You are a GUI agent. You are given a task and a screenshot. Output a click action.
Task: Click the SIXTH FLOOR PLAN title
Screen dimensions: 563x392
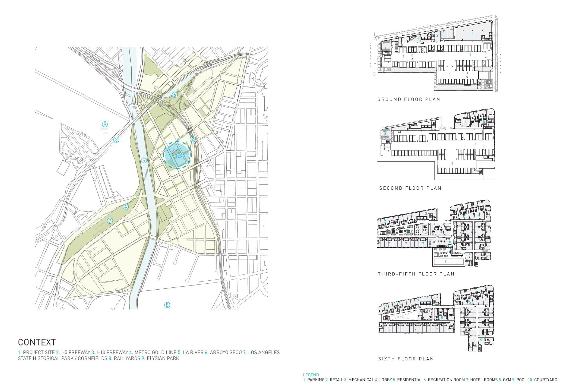(x=406, y=359)
